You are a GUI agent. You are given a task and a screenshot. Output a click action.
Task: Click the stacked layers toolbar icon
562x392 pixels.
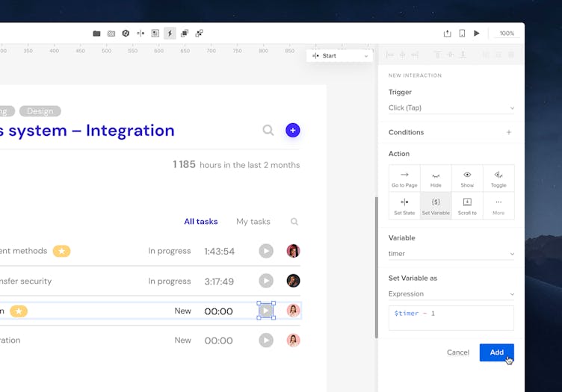coord(185,34)
